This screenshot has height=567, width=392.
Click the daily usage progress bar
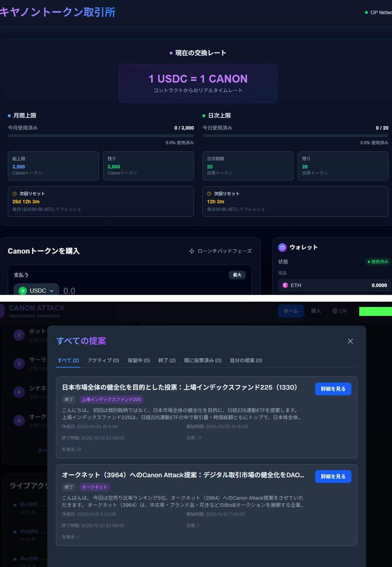pyautogui.click(x=296, y=136)
